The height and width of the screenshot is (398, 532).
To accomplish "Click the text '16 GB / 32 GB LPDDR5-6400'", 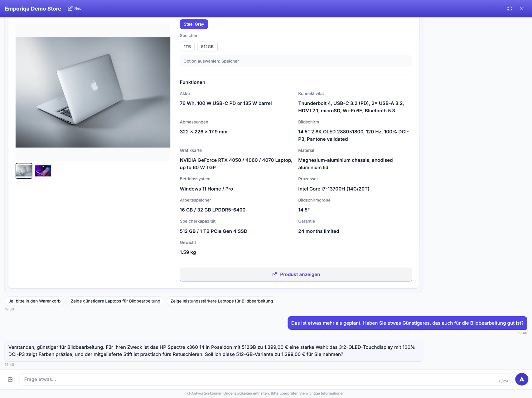I will tap(213, 210).
